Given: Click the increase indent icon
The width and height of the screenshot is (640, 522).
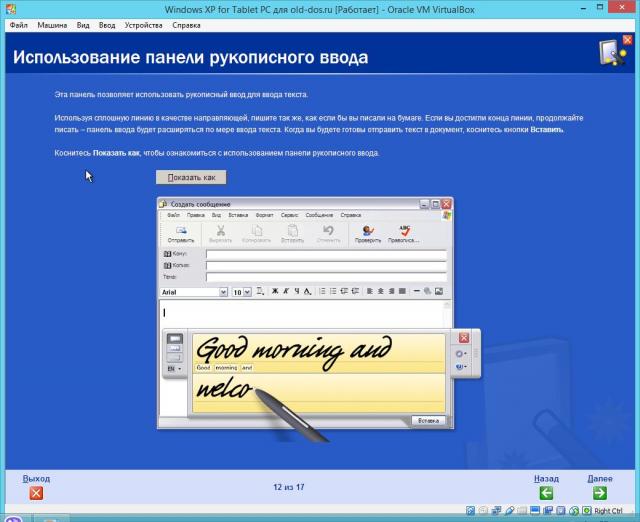Looking at the screenshot, I should [355, 291].
